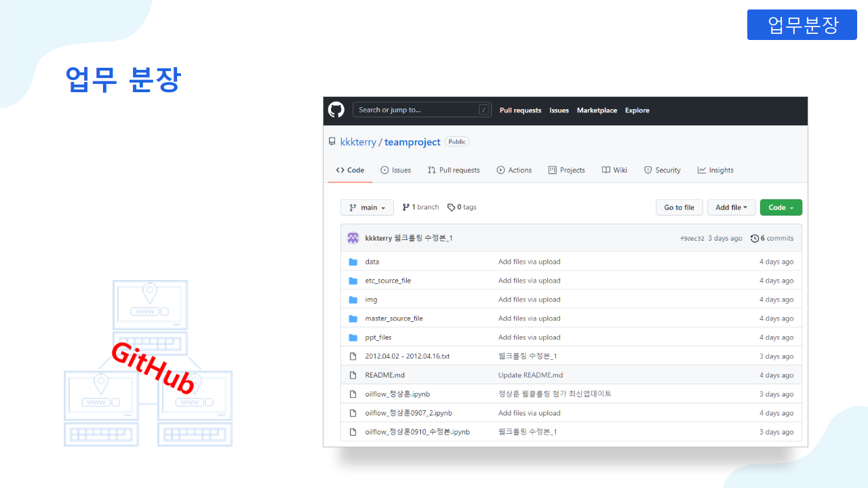
Task: Click kkkterry avatar in commit row
Action: 353,238
